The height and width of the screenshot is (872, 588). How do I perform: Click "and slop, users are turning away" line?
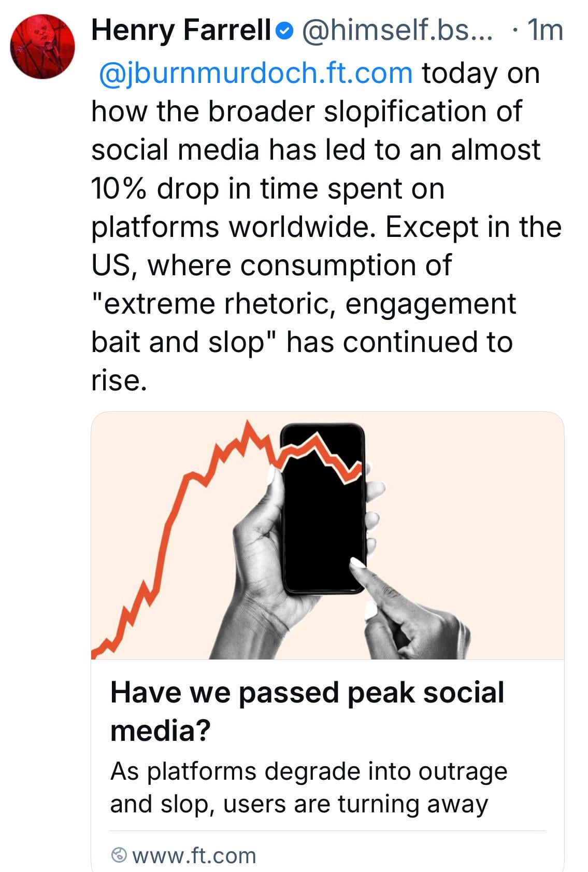coord(299,804)
